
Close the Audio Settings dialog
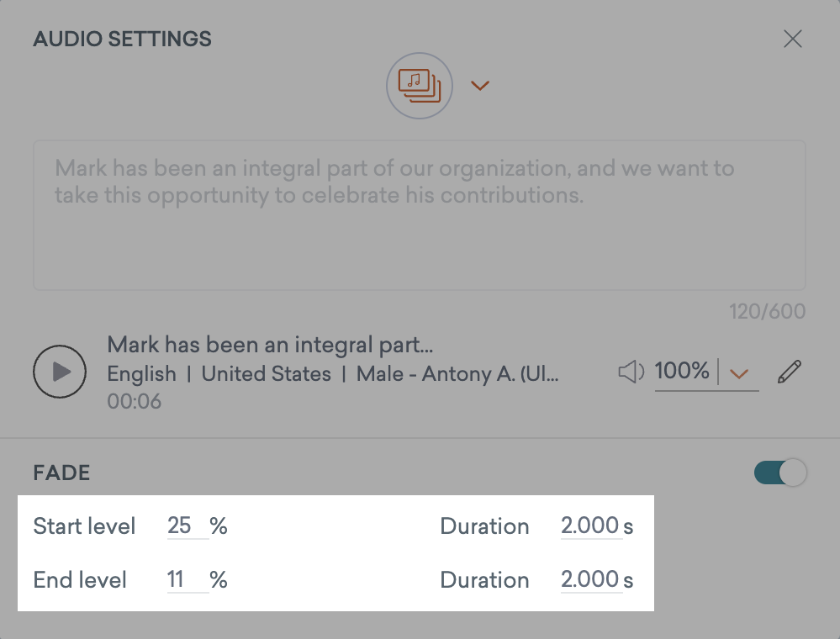pyautogui.click(x=793, y=39)
